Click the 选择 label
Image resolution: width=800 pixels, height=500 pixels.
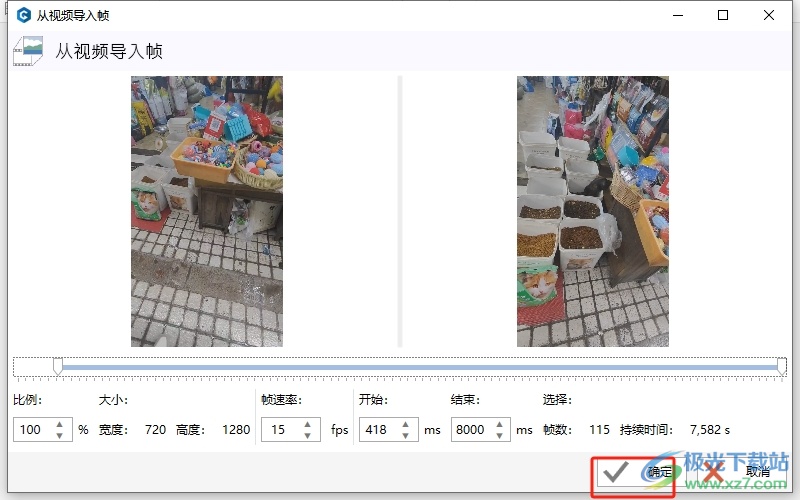pos(557,399)
